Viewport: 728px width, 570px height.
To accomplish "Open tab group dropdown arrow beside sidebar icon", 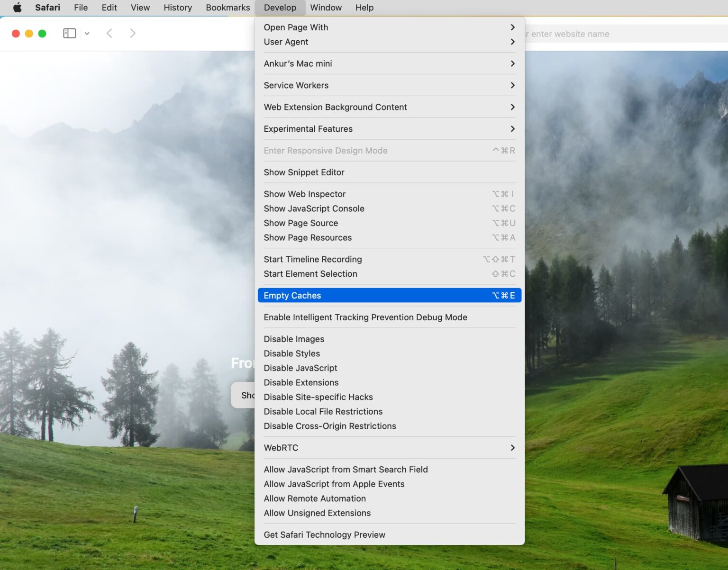I will tap(87, 33).
